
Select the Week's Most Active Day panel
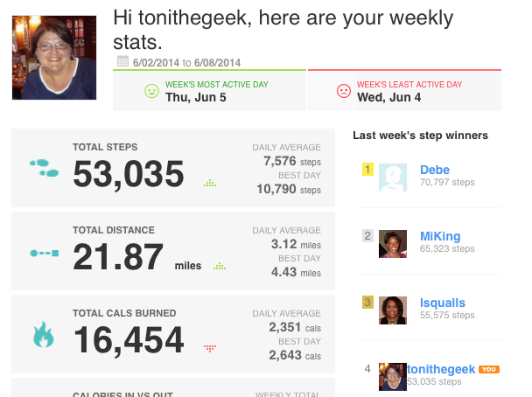click(209, 91)
